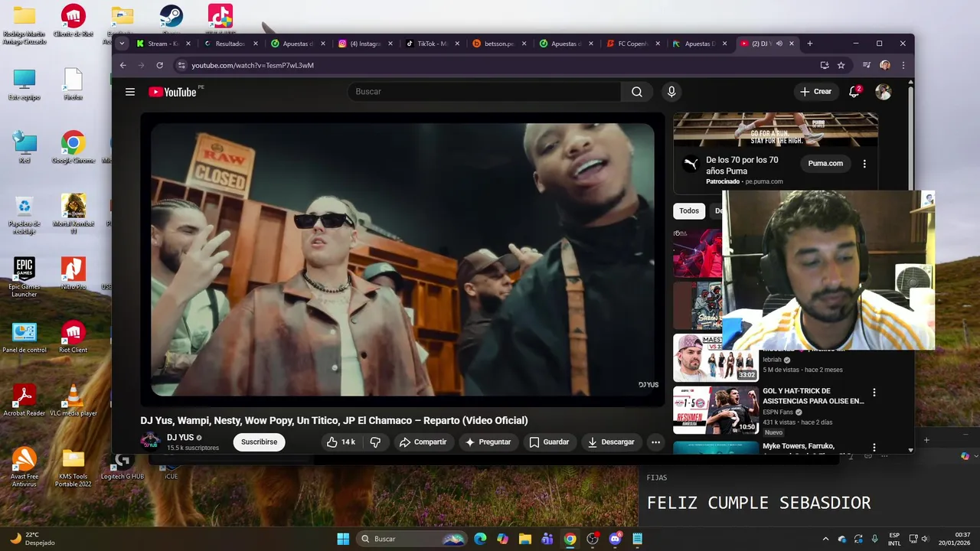The width and height of the screenshot is (980, 551).
Task: Switch to the Instagram tab
Action: 365,44
